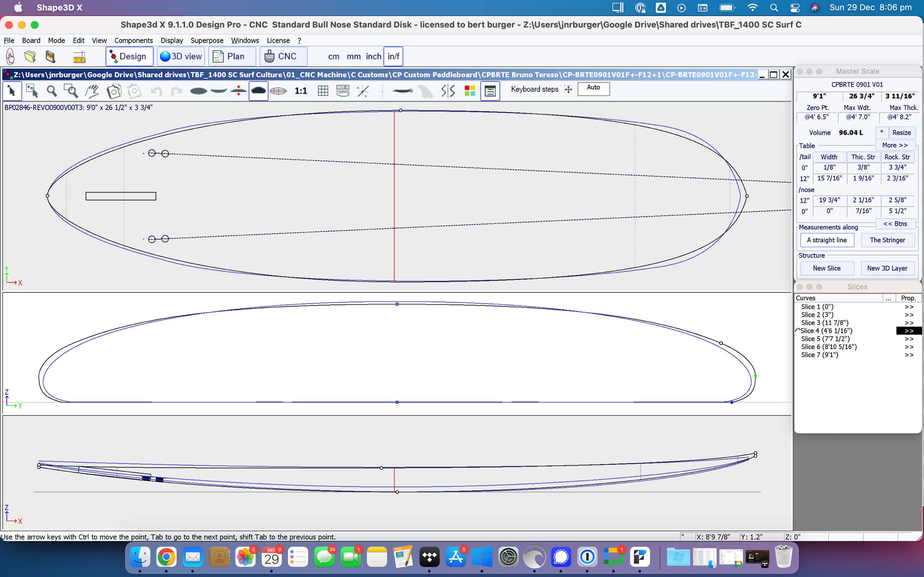Image resolution: width=924 pixels, height=577 pixels.
Task: Click the 1:1 scale icon
Action: 301,91
